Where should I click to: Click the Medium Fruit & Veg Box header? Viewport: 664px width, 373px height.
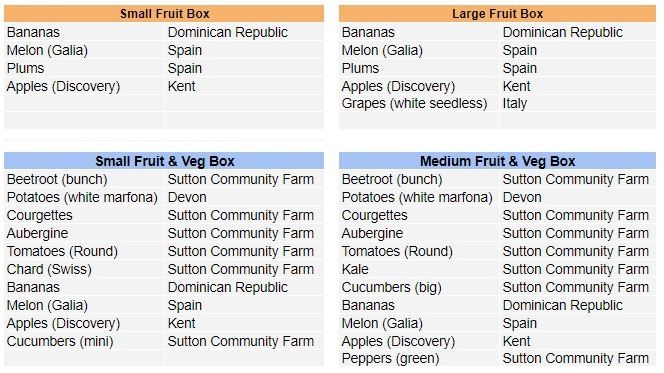[x=497, y=161]
